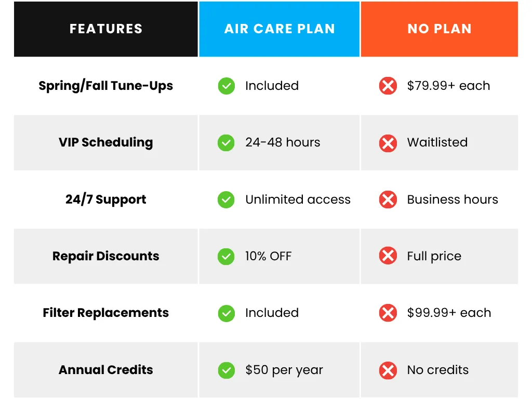The width and height of the screenshot is (532, 399).
Task: Click red X icon next to Full price
Action: tap(388, 256)
